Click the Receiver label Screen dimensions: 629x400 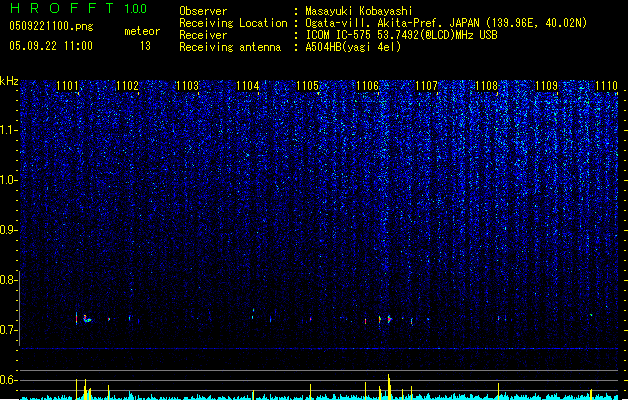coord(203,35)
